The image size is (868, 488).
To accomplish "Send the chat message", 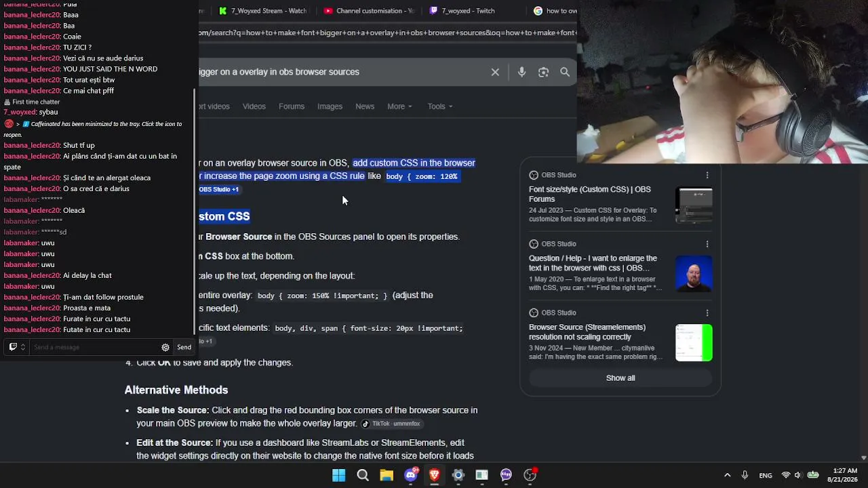I will 184,347.
